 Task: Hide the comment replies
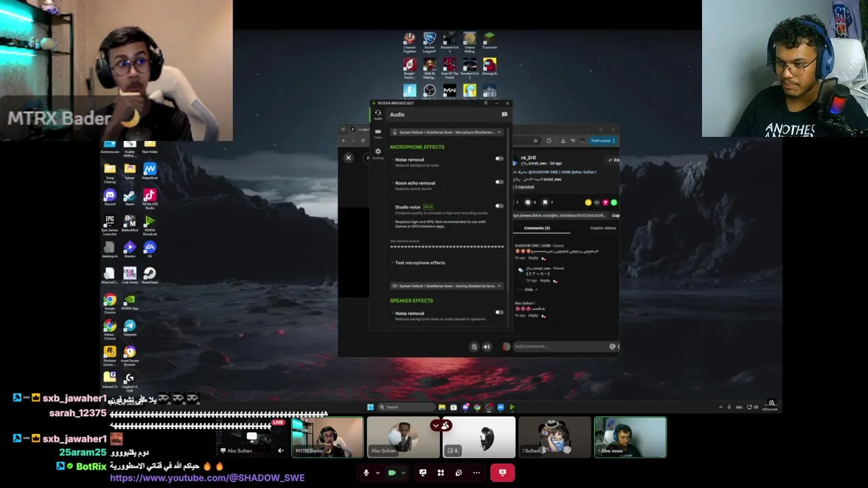(531, 289)
